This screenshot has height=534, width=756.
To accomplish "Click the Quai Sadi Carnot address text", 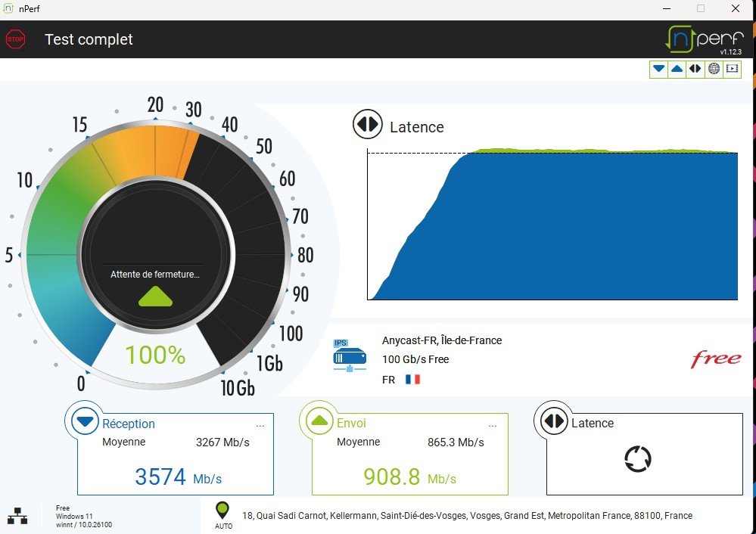I will (x=467, y=516).
